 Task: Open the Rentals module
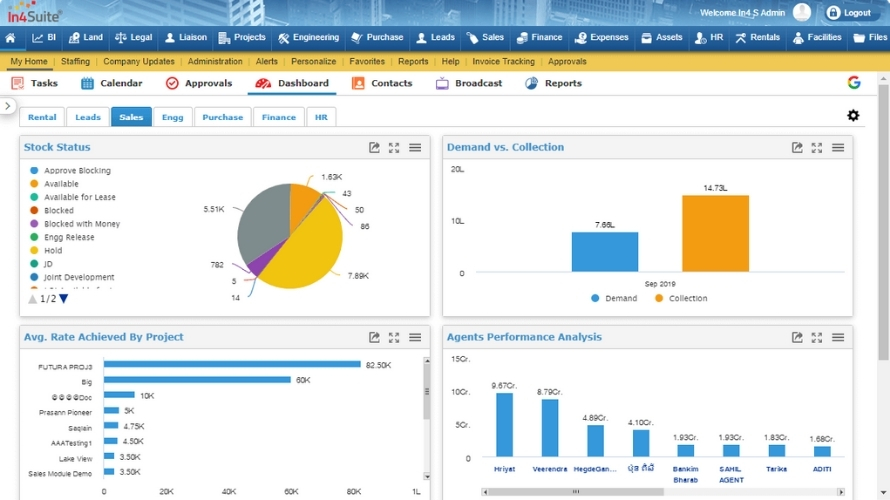757,37
